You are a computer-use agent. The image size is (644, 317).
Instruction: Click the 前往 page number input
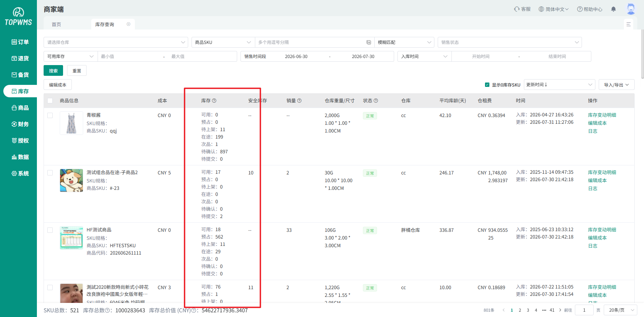pos(584,310)
